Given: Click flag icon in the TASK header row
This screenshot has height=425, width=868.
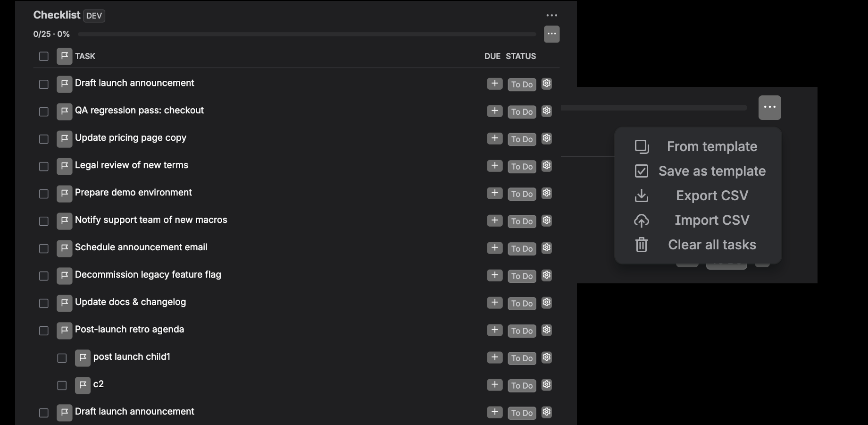Looking at the screenshot, I should pyautogui.click(x=65, y=56).
